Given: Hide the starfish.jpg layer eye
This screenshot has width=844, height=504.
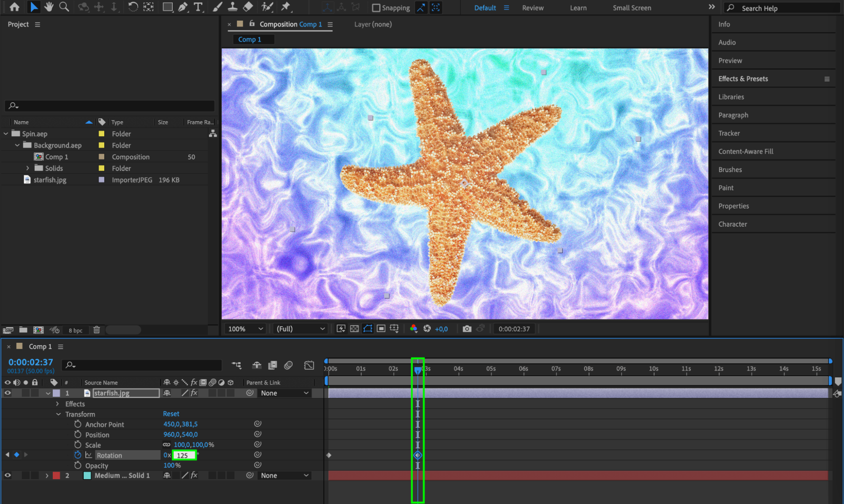Looking at the screenshot, I should point(8,393).
